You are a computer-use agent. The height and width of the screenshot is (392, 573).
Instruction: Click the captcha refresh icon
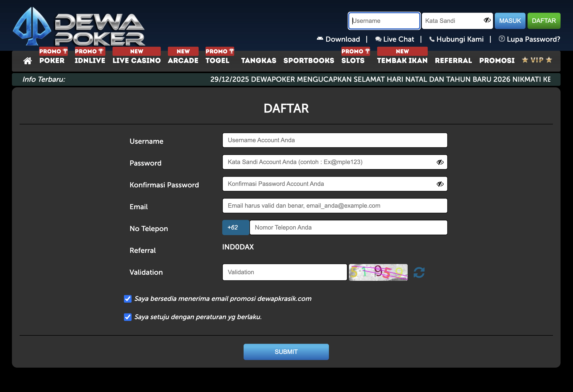click(x=419, y=272)
